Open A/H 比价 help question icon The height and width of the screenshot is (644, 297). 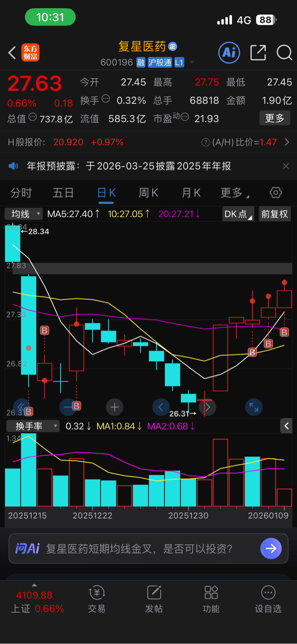coord(206,143)
